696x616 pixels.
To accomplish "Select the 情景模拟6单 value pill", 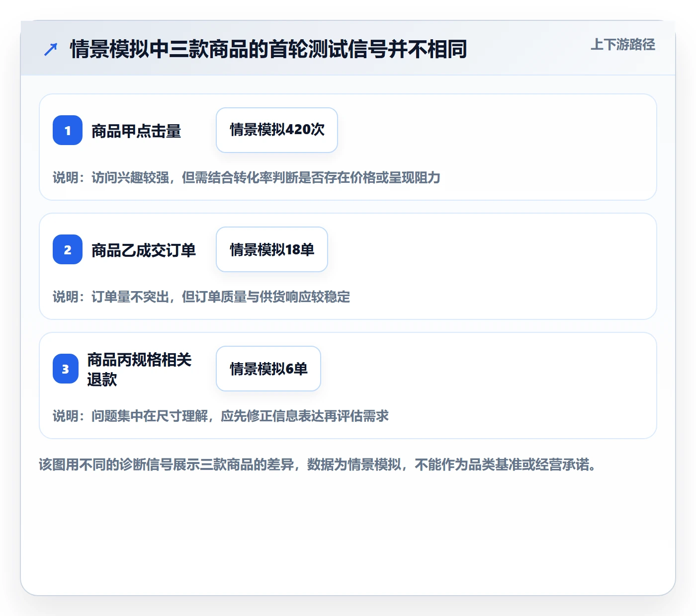I will click(268, 369).
